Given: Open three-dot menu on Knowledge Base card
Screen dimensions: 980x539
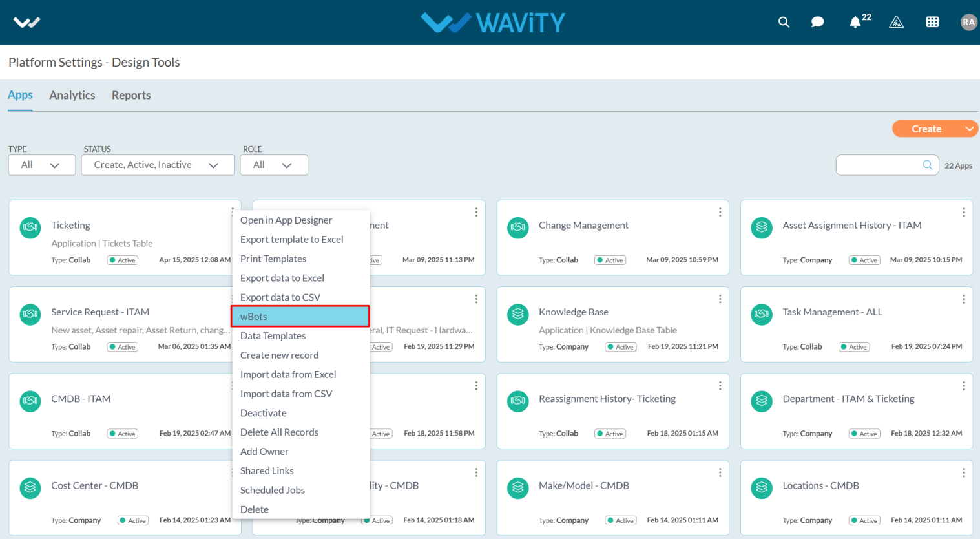Looking at the screenshot, I should coord(720,299).
